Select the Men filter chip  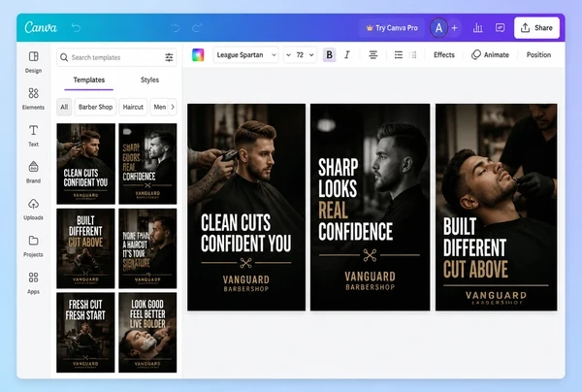160,107
